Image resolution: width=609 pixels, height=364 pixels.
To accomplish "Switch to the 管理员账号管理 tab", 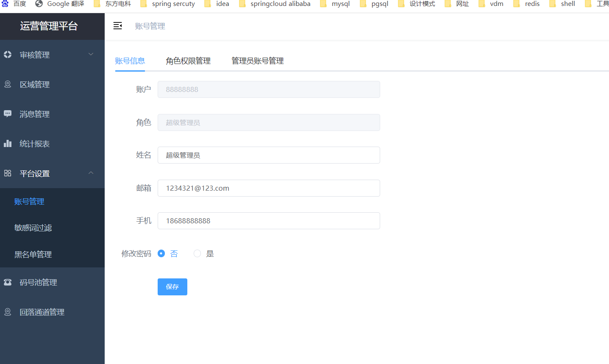I will 258,61.
